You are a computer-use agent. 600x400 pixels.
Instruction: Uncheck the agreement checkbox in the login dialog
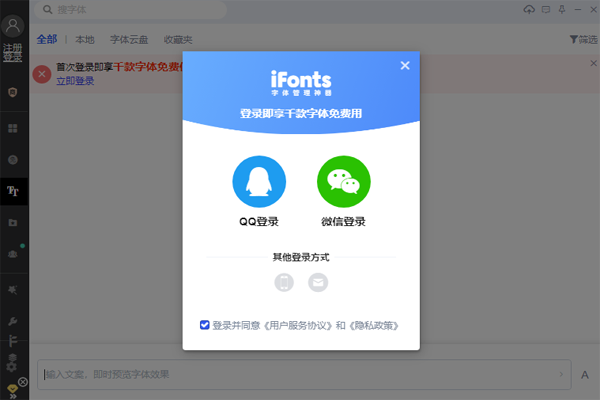[205, 325]
